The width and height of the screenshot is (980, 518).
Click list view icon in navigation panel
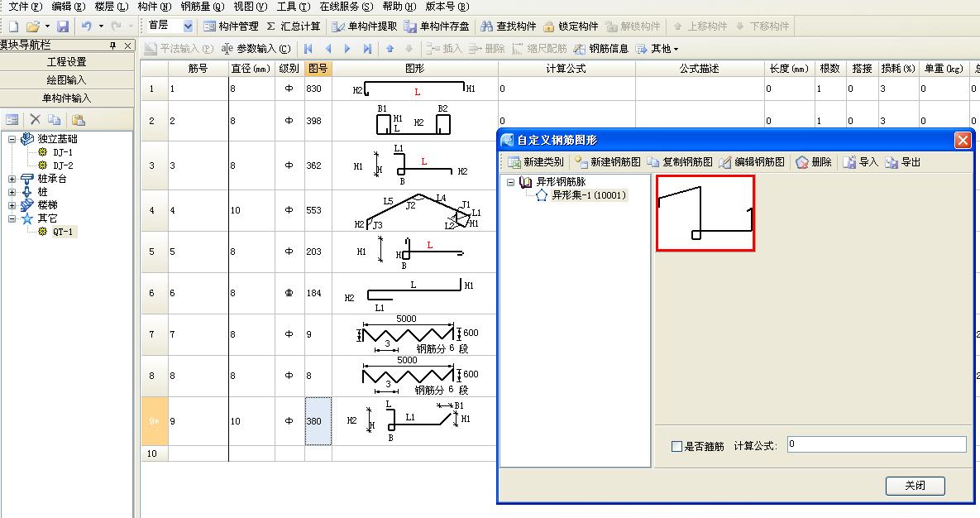[12, 119]
